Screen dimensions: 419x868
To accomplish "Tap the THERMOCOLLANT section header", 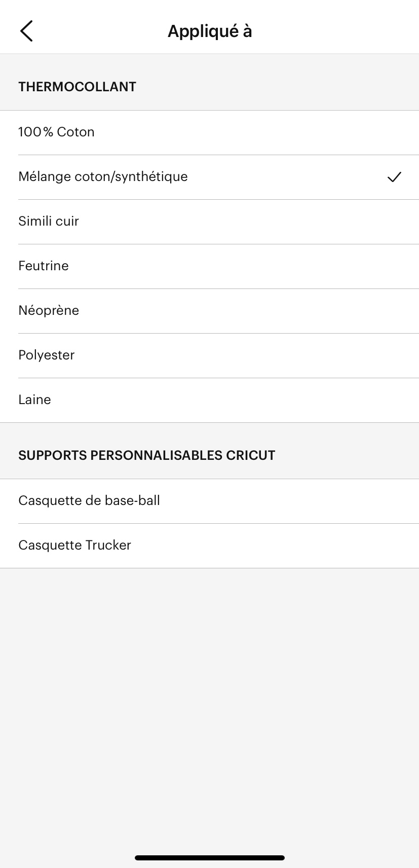I will [77, 87].
